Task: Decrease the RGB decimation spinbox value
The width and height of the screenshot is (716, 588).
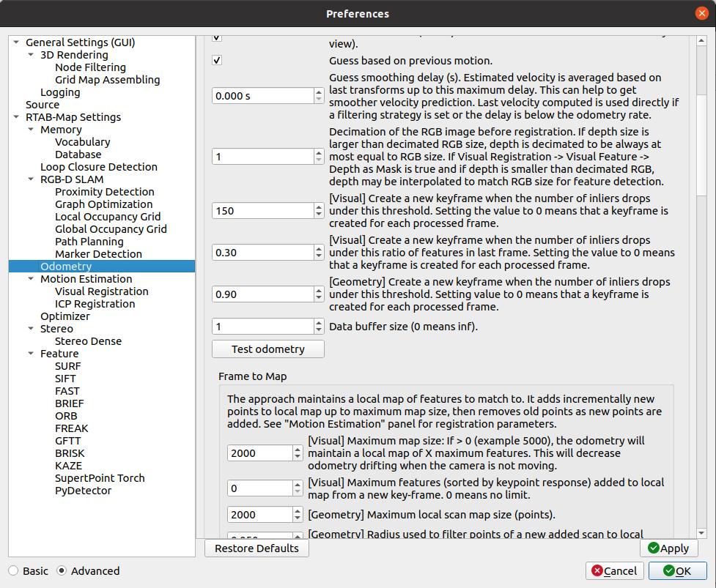Action: click(x=319, y=160)
